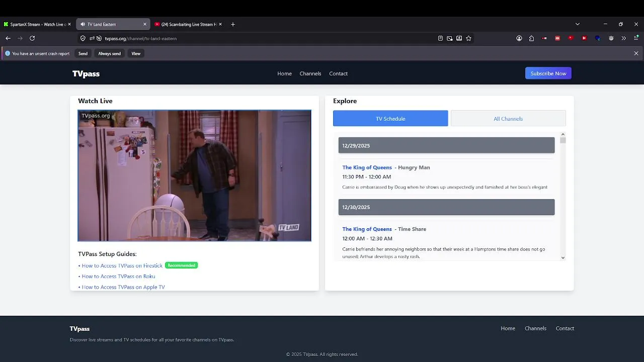Open picture-in-picture icon in address bar

tap(450, 38)
